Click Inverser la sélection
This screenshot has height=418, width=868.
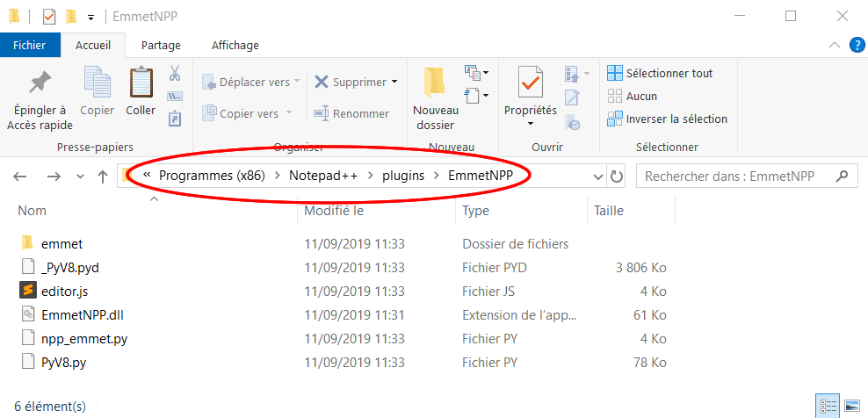pos(667,119)
